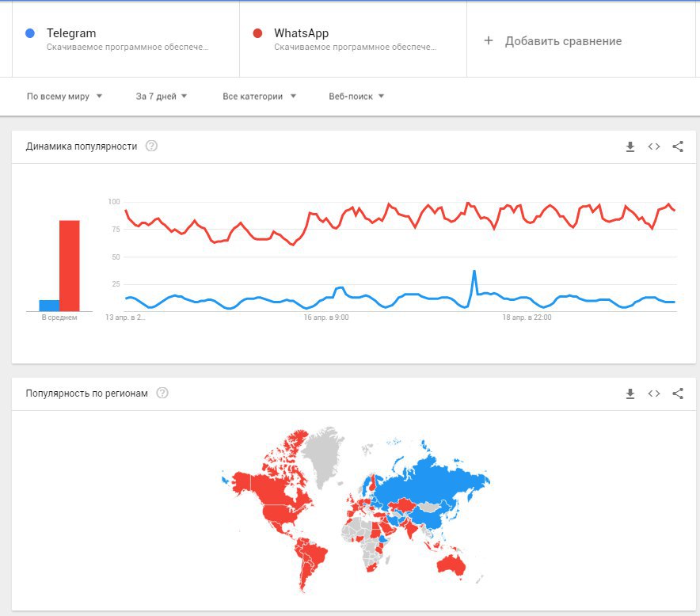Download the regional popularity data
The width and height of the screenshot is (700, 616).
[x=630, y=394]
